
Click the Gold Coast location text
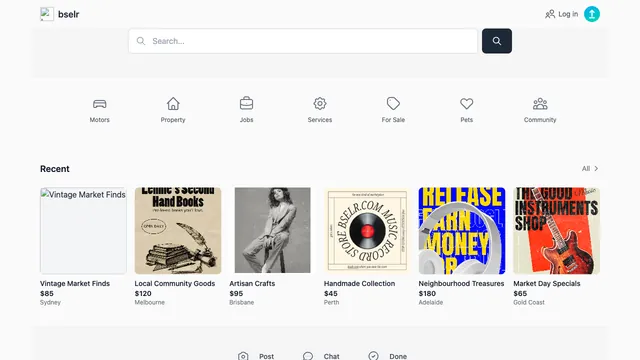pos(529,302)
